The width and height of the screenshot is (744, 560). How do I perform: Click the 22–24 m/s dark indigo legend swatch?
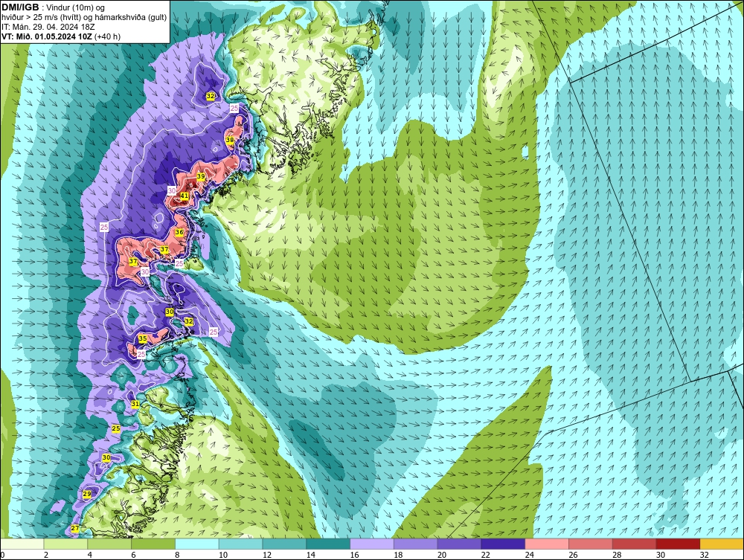(x=503, y=544)
